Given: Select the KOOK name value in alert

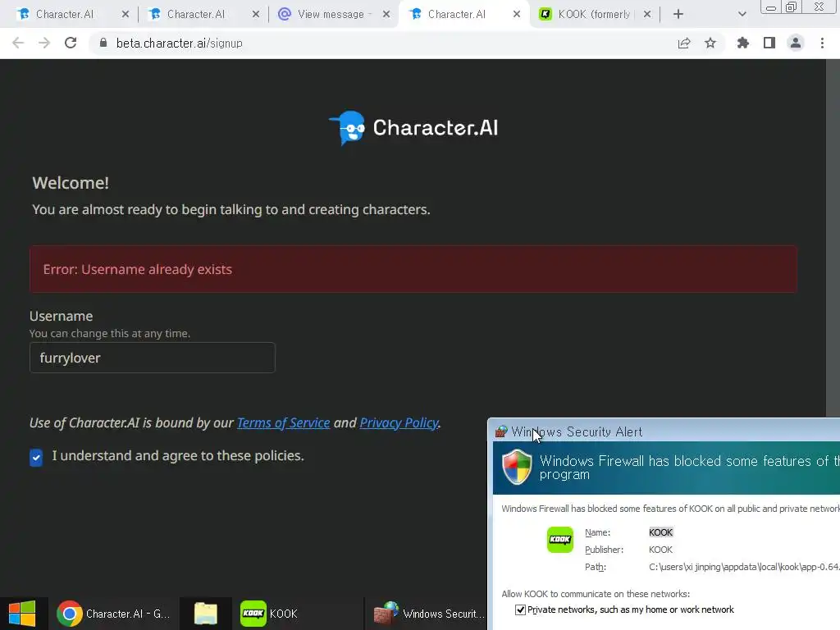Looking at the screenshot, I should [660, 532].
